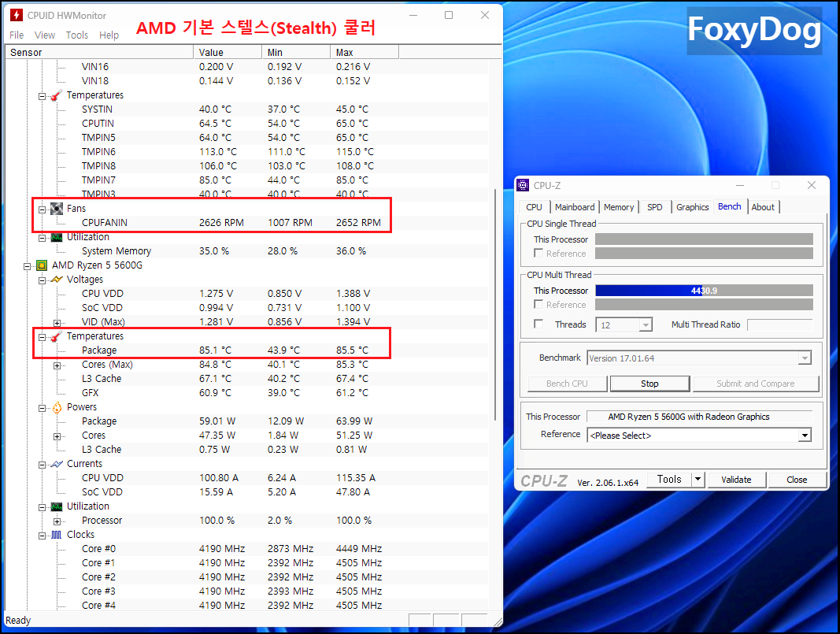The height and width of the screenshot is (634, 840).
Task: Click the fan icon next to Fans
Action: tap(56, 209)
